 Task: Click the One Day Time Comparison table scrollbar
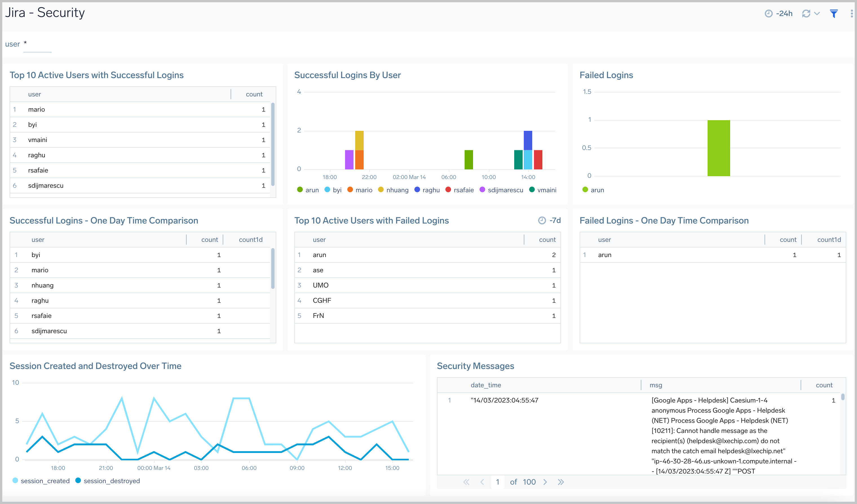(273, 269)
